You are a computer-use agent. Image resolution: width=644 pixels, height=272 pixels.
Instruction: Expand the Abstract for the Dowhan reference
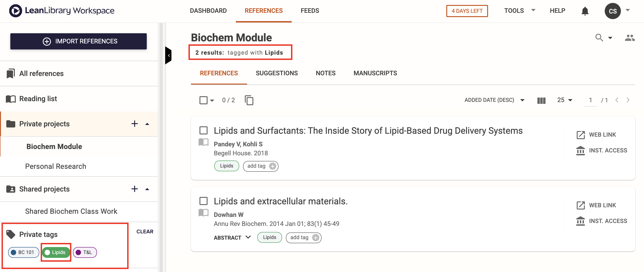tap(232, 237)
